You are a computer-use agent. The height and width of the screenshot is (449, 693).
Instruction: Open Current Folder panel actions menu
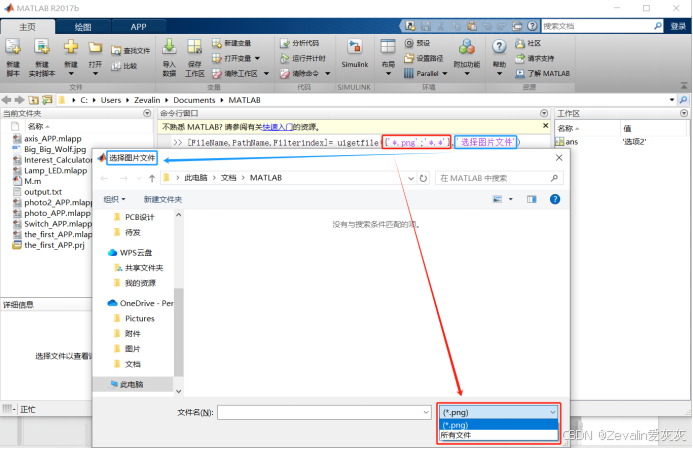pyautogui.click(x=147, y=114)
